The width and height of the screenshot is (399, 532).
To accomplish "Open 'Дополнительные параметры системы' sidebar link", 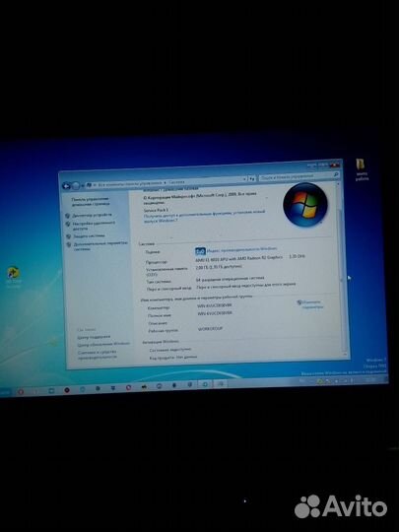I will 100,246.
